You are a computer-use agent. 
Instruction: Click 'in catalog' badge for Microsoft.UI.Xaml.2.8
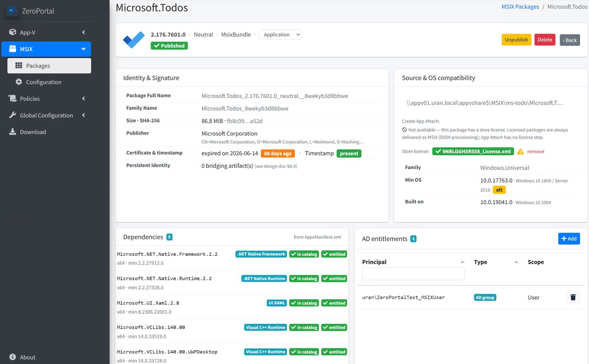coord(304,303)
